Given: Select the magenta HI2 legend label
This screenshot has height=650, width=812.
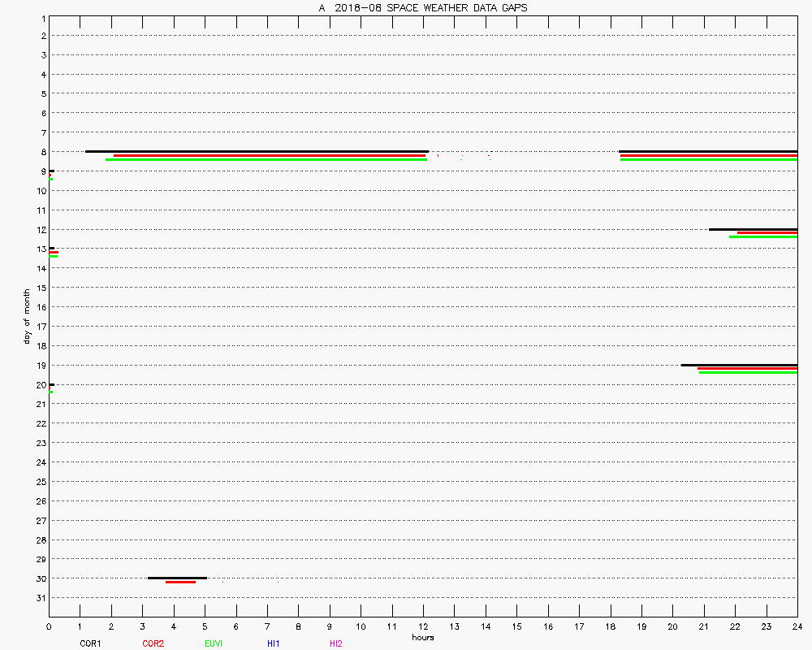Looking at the screenshot, I should click(335, 643).
